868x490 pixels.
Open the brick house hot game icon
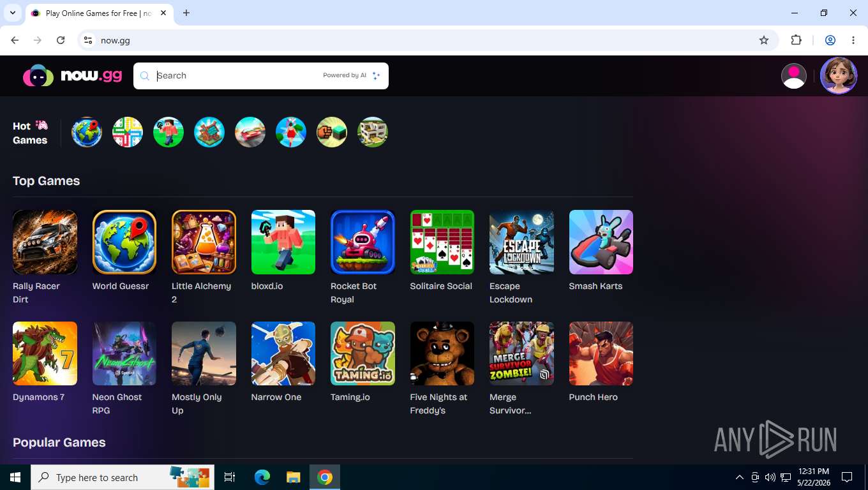[209, 132]
